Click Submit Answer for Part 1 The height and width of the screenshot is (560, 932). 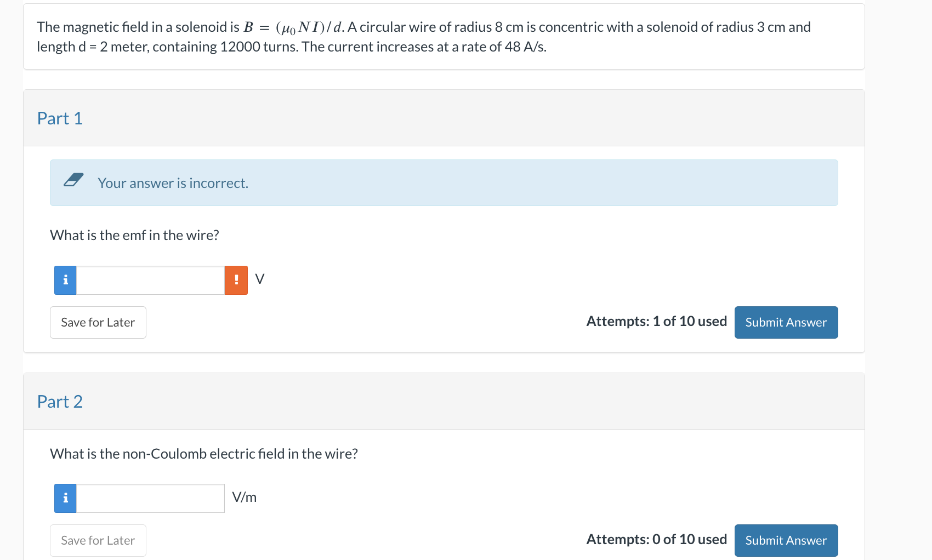click(x=786, y=322)
